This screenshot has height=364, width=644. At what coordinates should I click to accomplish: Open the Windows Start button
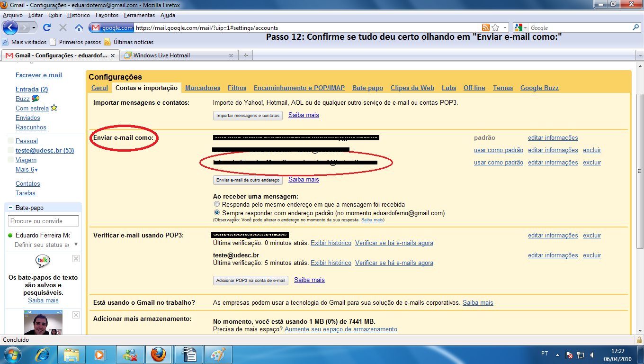pyautogui.click(x=12, y=354)
